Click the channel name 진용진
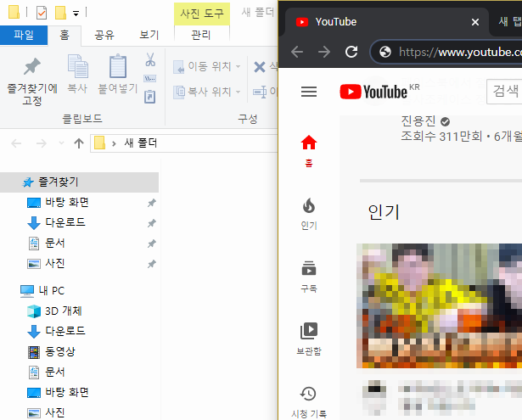 [x=418, y=121]
